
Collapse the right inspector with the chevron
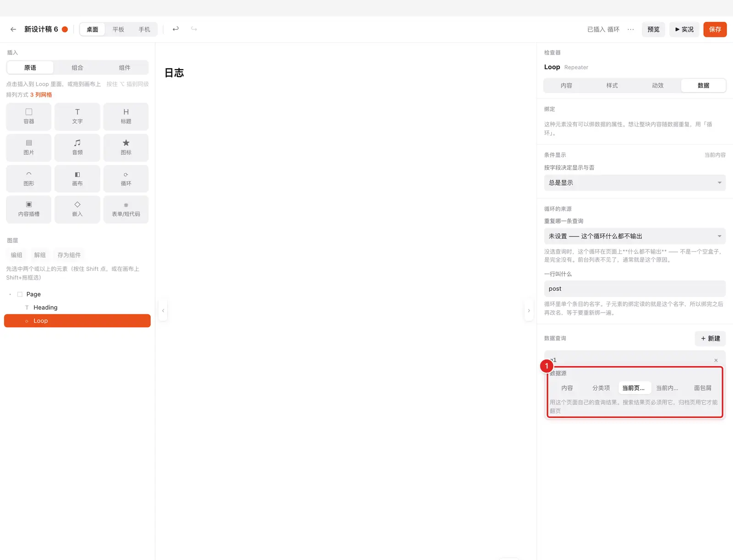(x=529, y=311)
